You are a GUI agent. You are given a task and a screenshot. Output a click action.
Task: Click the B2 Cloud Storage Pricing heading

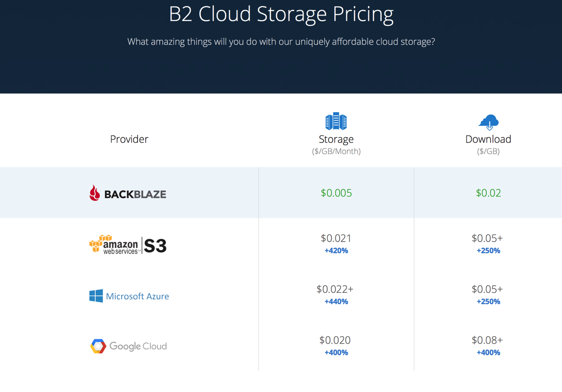(281, 14)
